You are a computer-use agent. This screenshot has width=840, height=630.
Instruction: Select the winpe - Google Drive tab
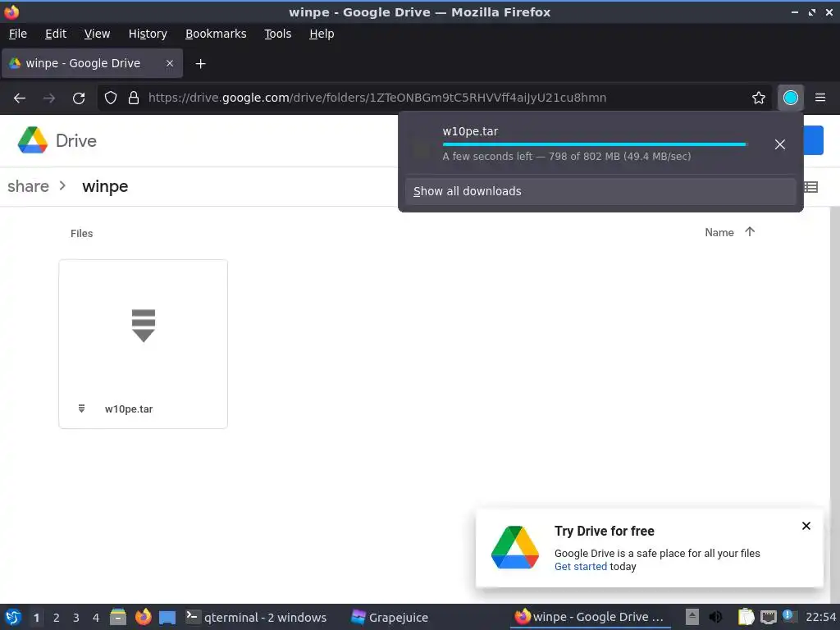coord(92,63)
